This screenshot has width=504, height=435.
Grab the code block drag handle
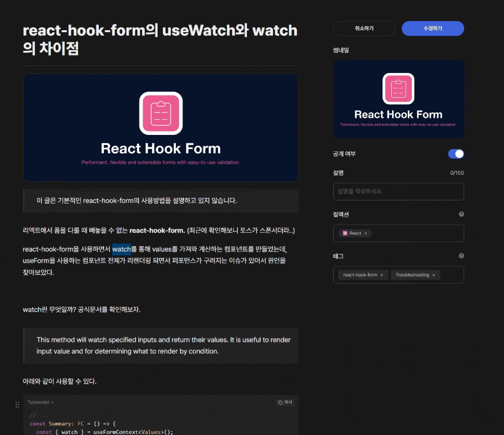coord(17,404)
